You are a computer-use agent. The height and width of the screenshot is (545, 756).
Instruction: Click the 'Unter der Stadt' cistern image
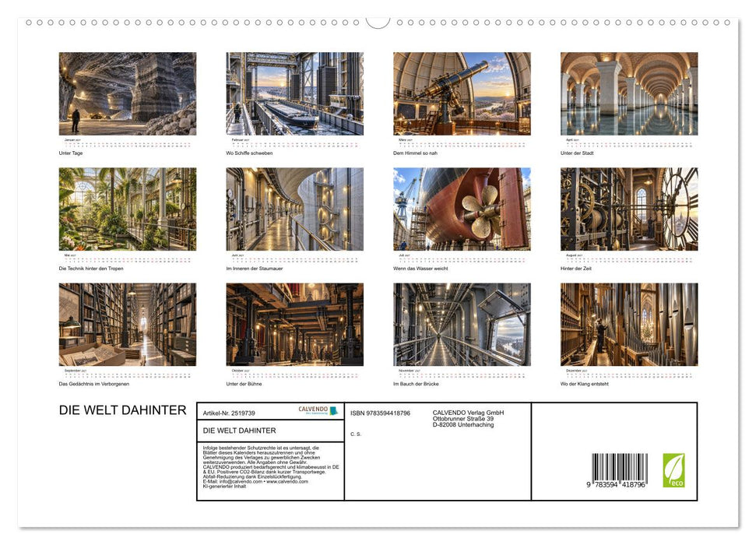click(x=629, y=93)
